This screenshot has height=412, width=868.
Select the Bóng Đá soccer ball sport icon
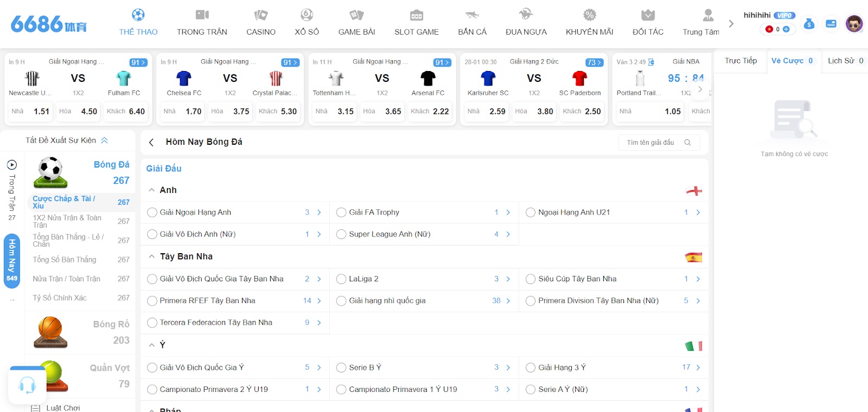[50, 172]
